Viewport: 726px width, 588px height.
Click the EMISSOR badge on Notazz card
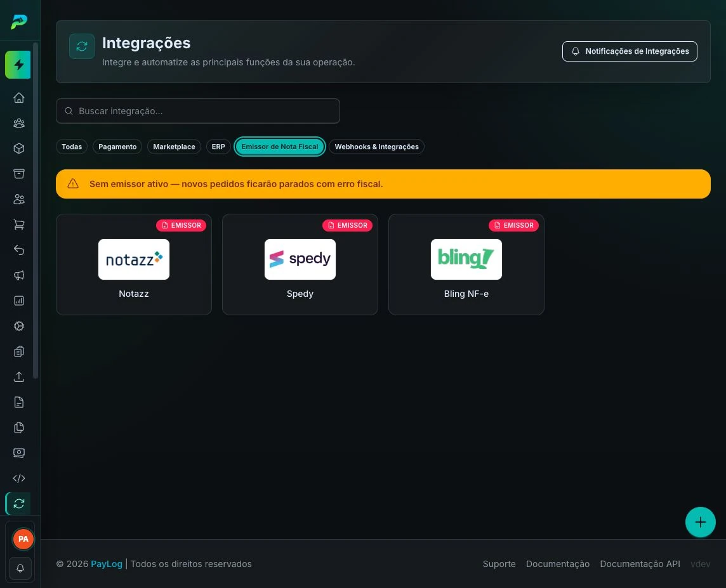[181, 225]
